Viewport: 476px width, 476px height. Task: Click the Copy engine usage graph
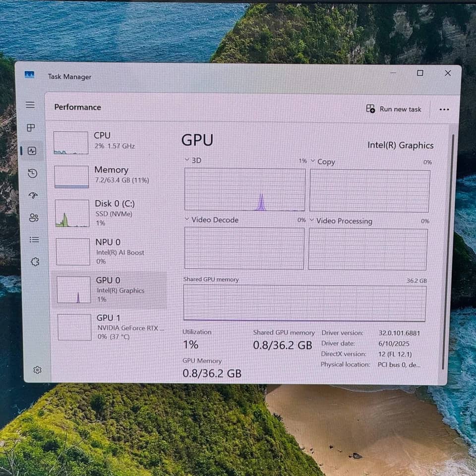tap(369, 190)
